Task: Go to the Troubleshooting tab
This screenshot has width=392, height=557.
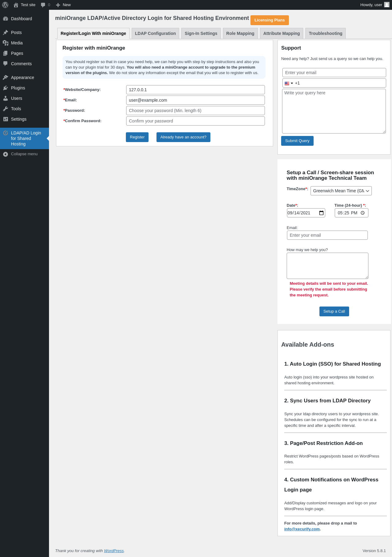Action: 326,33
